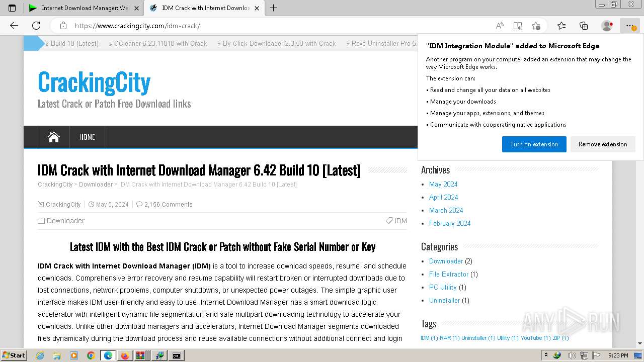View the 2,156 Comments link

click(169, 205)
